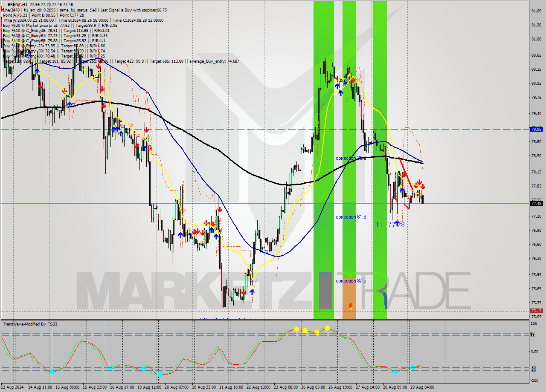
Task: Click the highest yellow dot on the TrendWave peak
Action: coord(327,328)
